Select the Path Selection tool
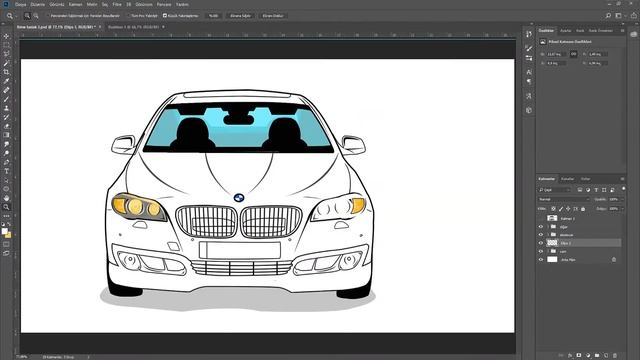Viewport: 640px width, 360px height. click(6, 180)
